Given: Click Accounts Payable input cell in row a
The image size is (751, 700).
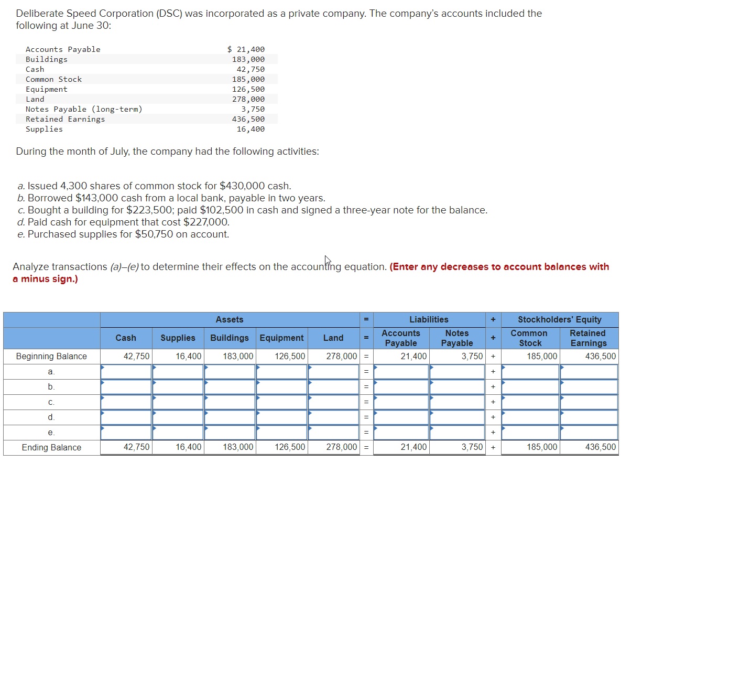Looking at the screenshot, I should [401, 372].
